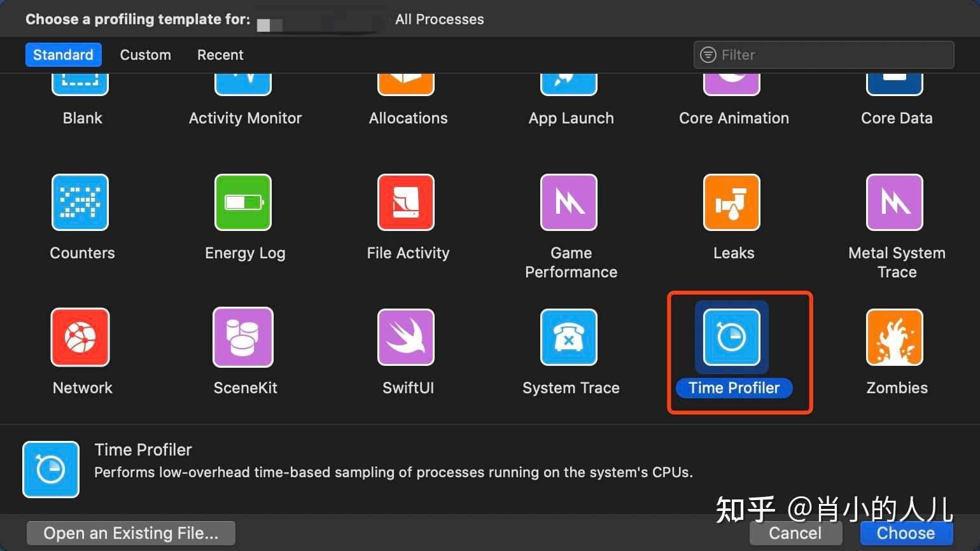Click the Game Performance label

571,263
